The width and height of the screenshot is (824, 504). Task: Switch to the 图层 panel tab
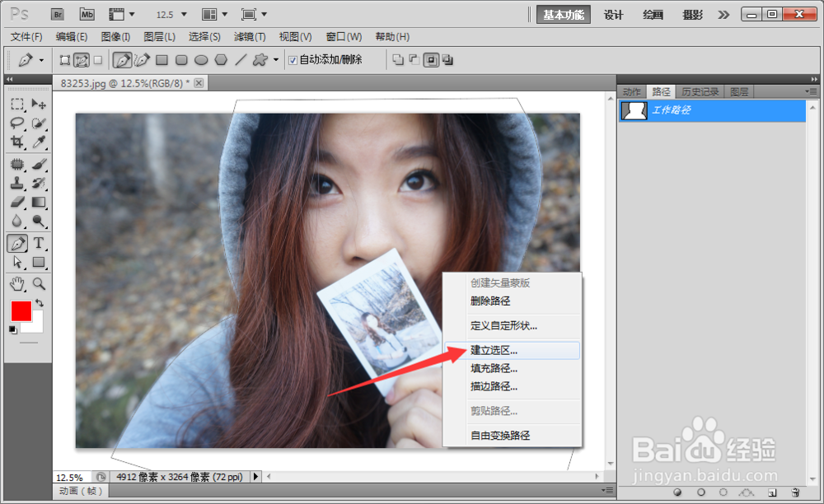pos(739,92)
